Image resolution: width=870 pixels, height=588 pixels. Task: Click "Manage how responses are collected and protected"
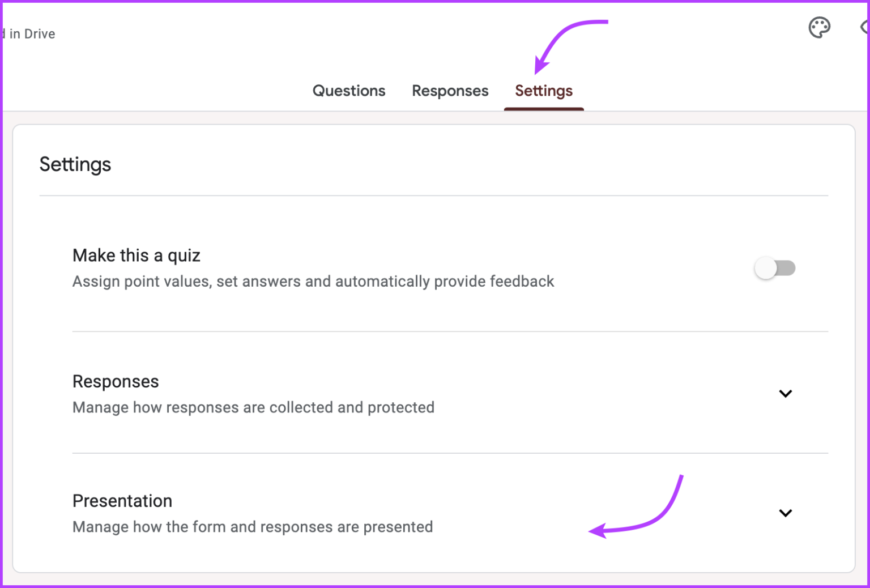253,407
